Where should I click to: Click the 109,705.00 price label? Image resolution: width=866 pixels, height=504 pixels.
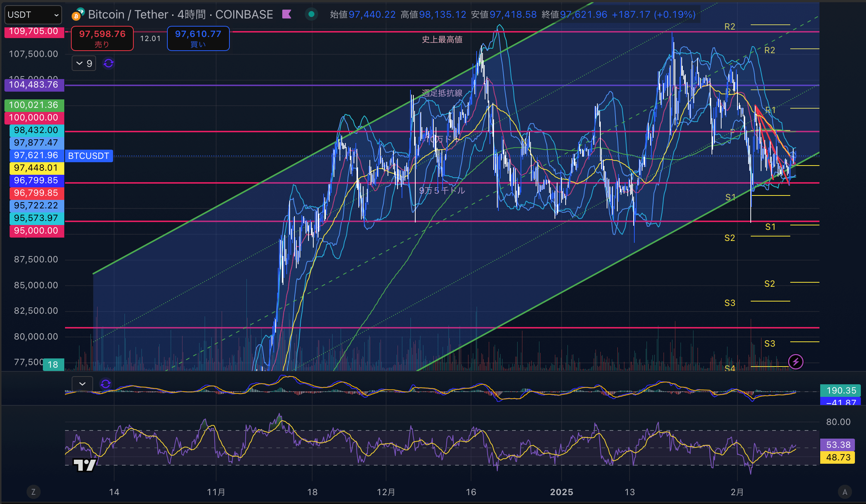[34, 31]
